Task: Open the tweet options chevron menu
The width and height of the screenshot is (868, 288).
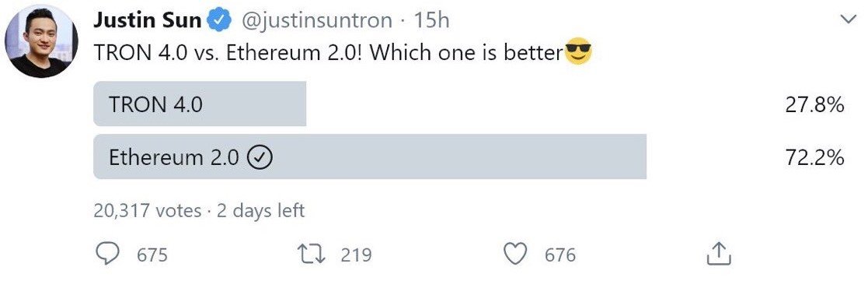Action: 848,20
